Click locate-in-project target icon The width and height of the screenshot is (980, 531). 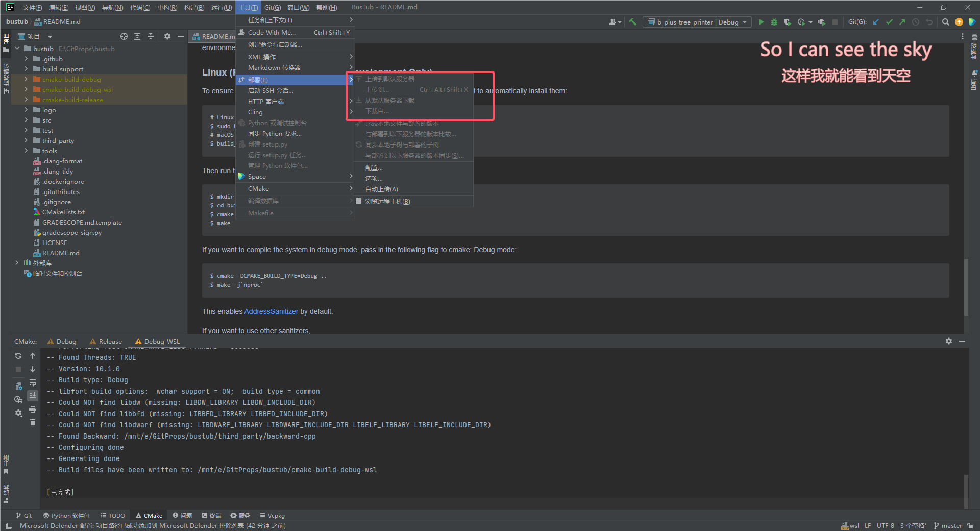point(124,36)
